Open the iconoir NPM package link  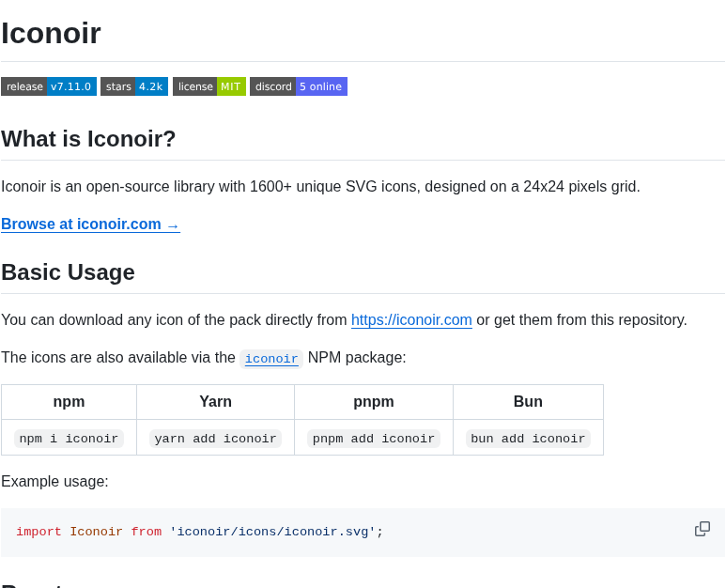pyautogui.click(x=271, y=359)
